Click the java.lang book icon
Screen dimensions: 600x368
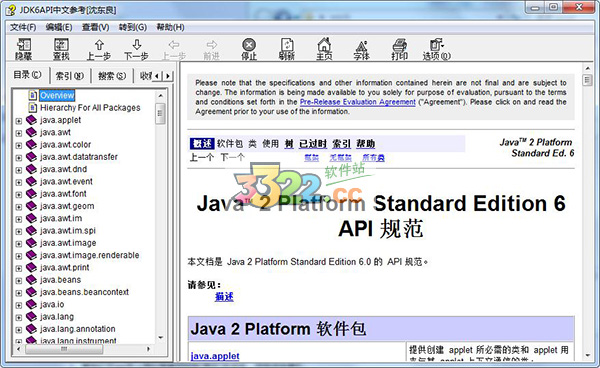point(31,316)
